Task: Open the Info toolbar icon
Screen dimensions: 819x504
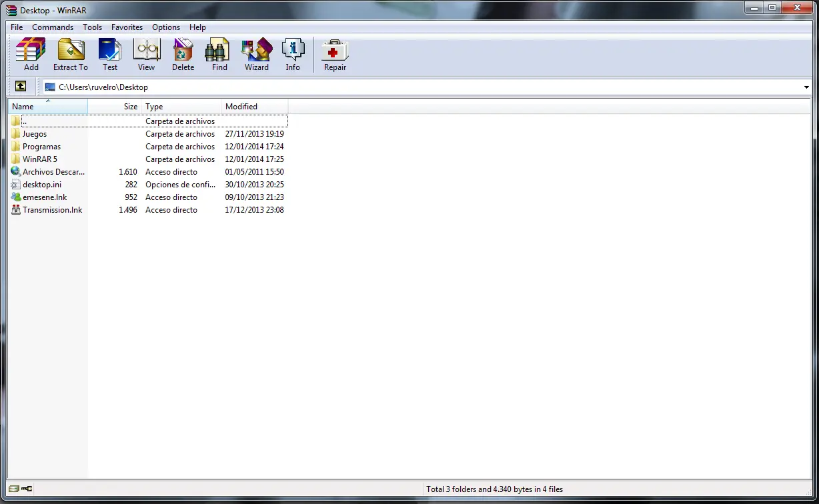Action: pyautogui.click(x=293, y=50)
